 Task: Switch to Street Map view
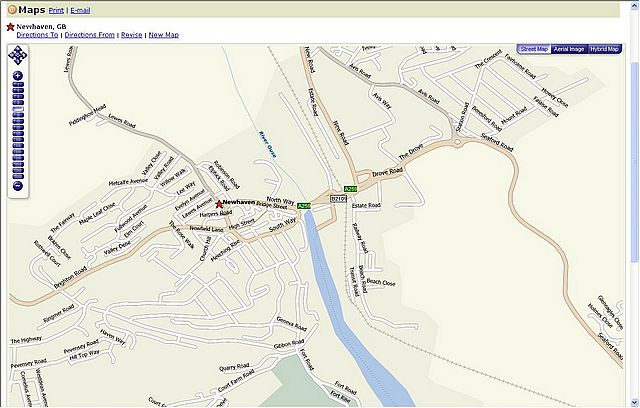[x=533, y=49]
